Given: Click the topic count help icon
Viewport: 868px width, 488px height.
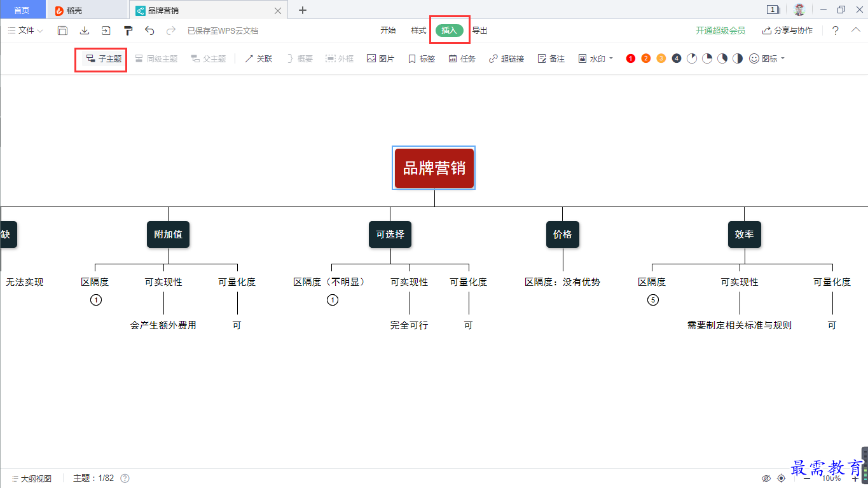Looking at the screenshot, I should point(125,478).
